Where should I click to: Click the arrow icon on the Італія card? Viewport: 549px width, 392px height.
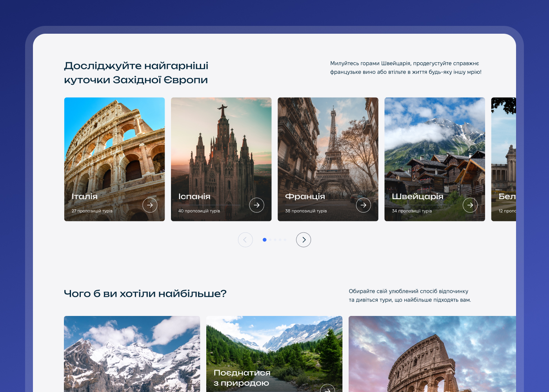point(150,205)
